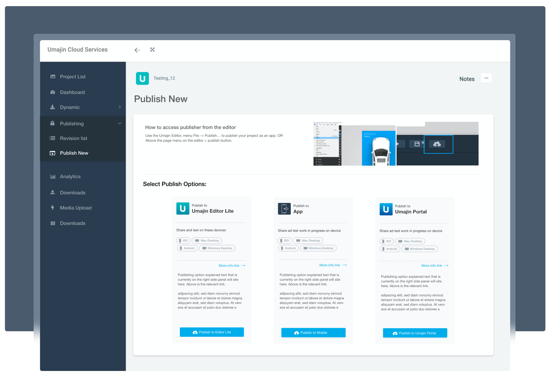
Task: Click the Umajin Portal blue icon
Action: [386, 209]
